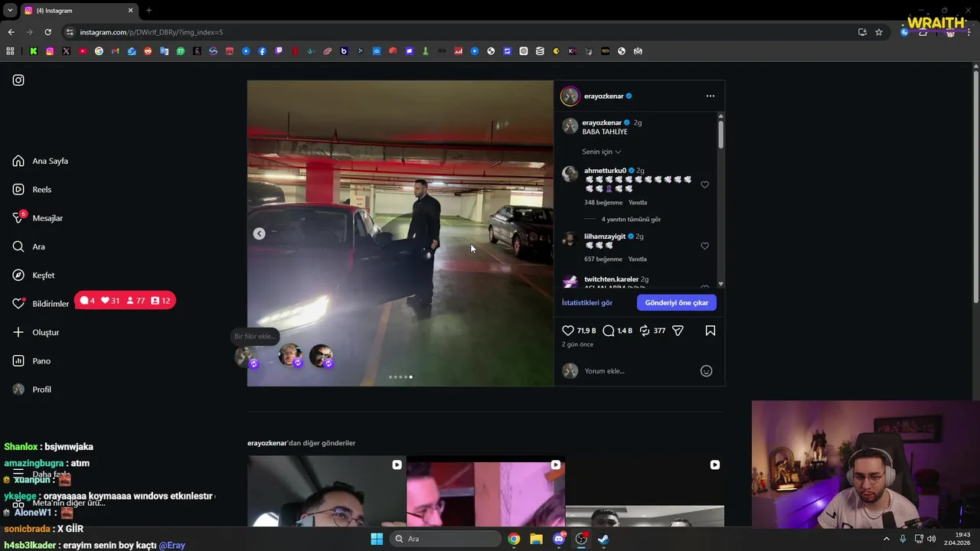The height and width of the screenshot is (551, 980).
Task: Open emoji picker in comment box
Action: [x=706, y=371]
